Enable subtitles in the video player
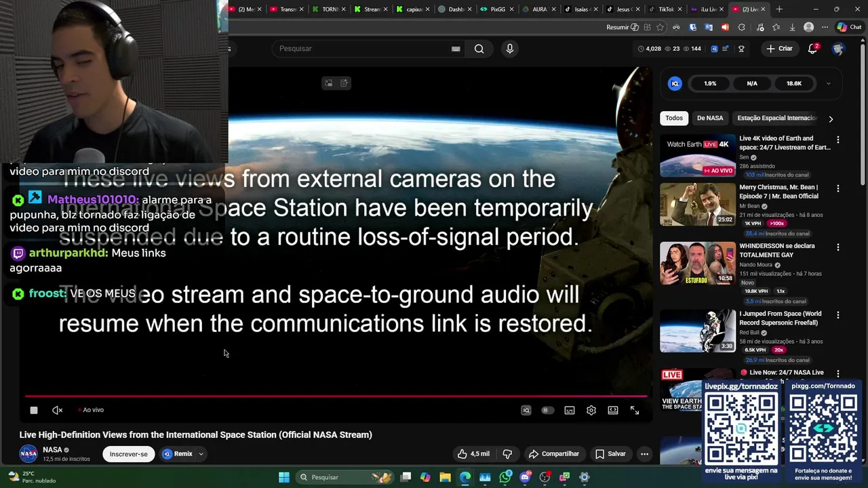The width and height of the screenshot is (868, 488). [570, 410]
